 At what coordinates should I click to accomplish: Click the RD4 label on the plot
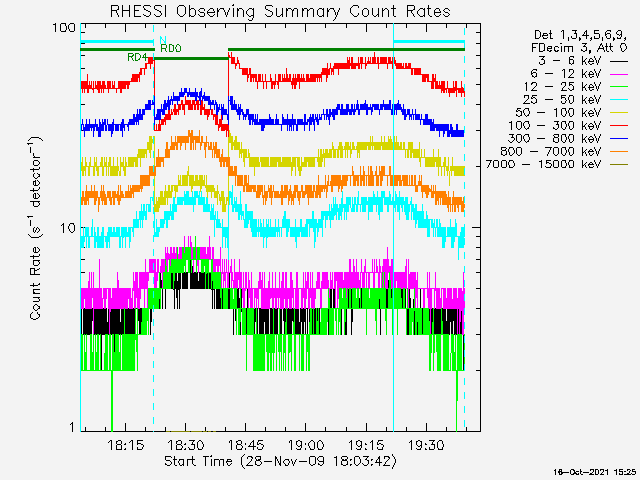click(137, 57)
